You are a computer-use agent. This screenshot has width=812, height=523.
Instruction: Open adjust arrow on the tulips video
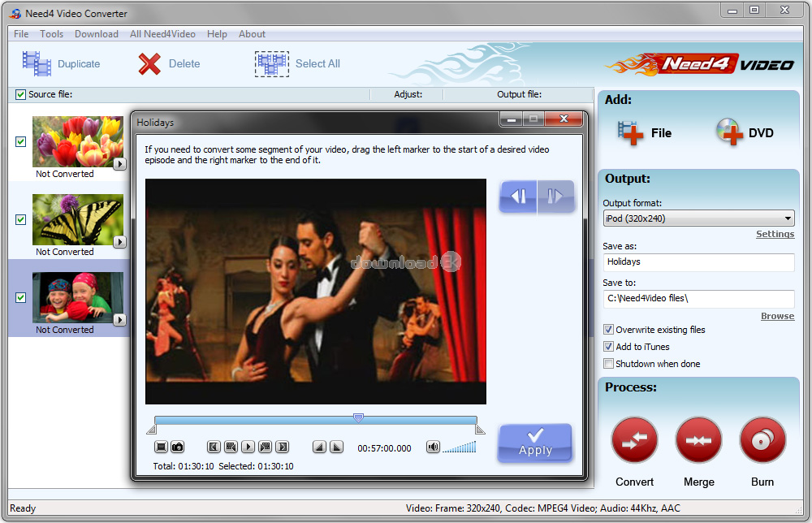119,164
